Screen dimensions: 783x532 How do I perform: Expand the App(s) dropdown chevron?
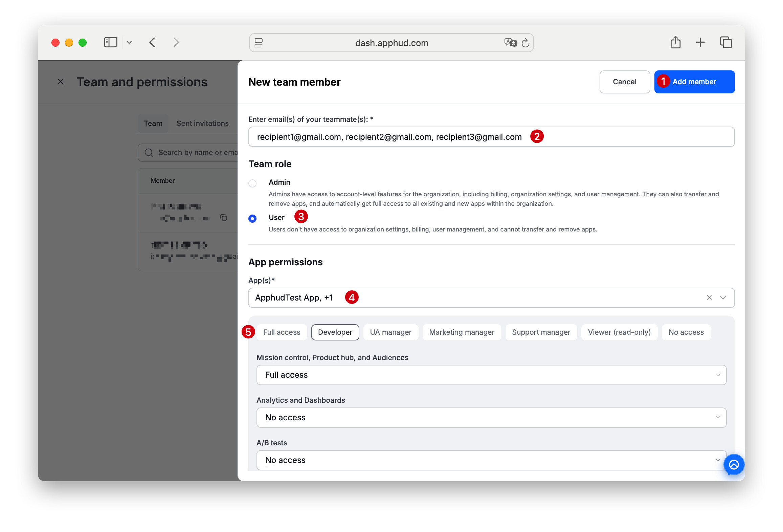[723, 297]
